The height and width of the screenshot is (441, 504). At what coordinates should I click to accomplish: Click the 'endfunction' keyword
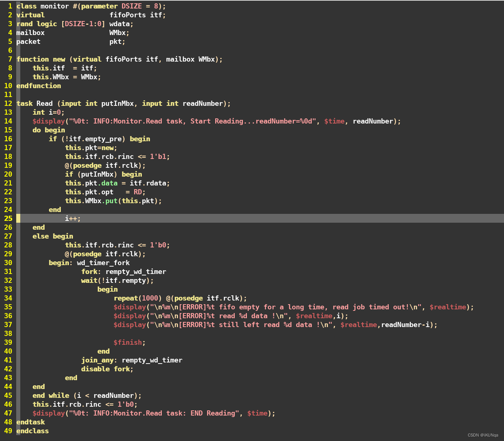pyautogui.click(x=39, y=86)
